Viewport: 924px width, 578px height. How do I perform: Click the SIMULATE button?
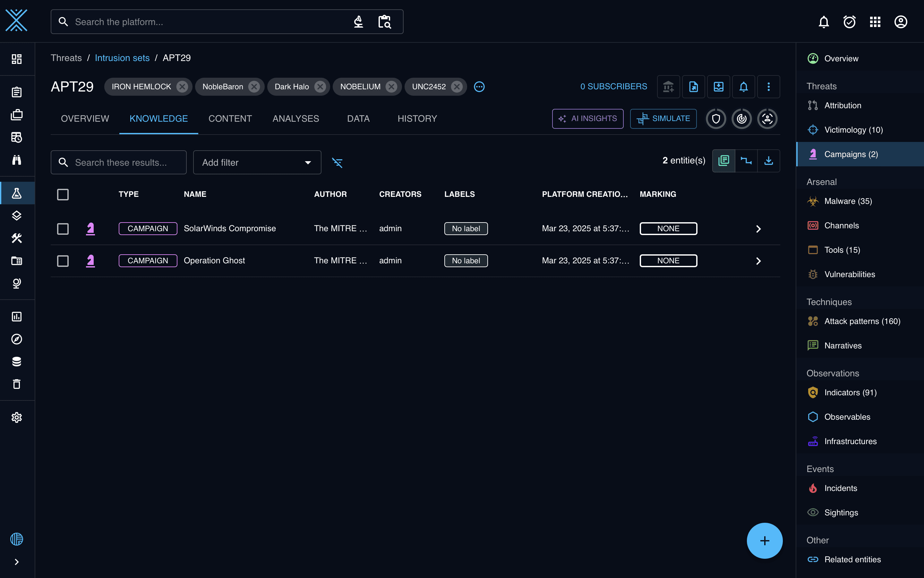coord(663,118)
